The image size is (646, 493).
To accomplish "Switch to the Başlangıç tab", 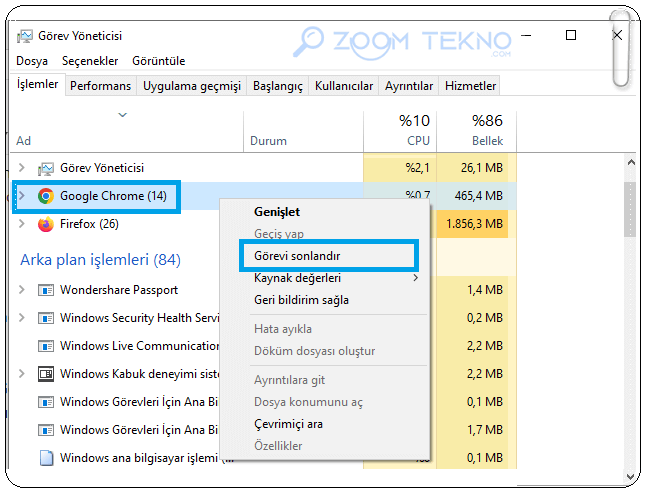I will (x=278, y=86).
